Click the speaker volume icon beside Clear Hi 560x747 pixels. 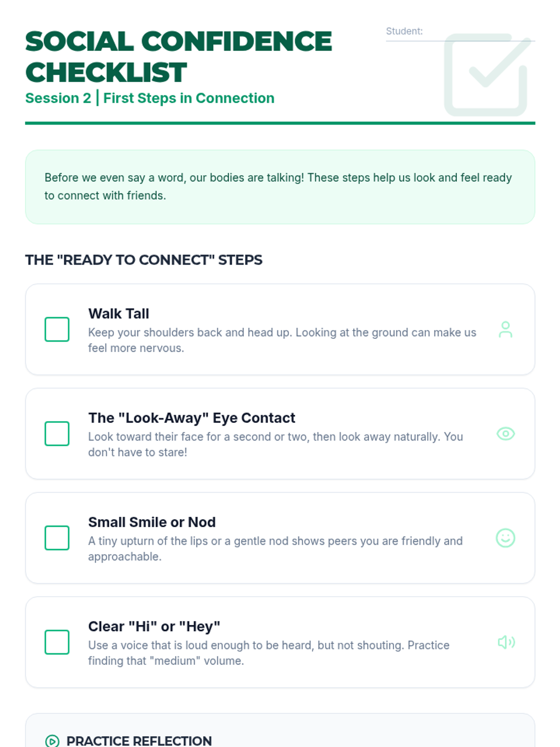tap(506, 642)
